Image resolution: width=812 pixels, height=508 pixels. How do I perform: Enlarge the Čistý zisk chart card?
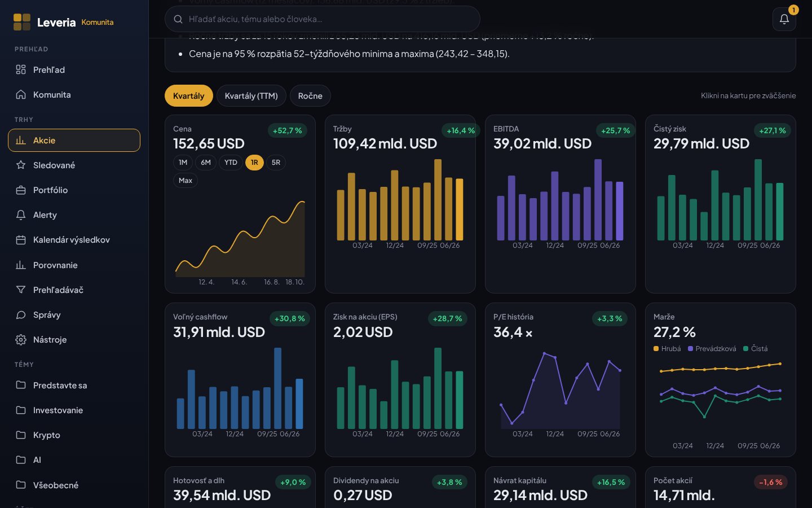721,204
